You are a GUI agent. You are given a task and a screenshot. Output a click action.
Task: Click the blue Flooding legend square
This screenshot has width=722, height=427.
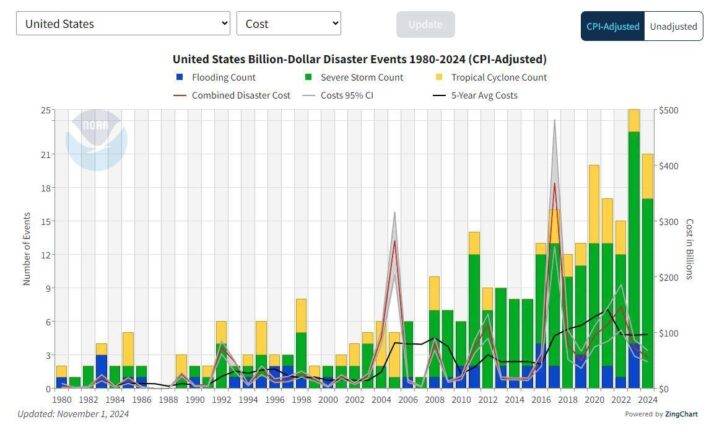pyautogui.click(x=180, y=77)
